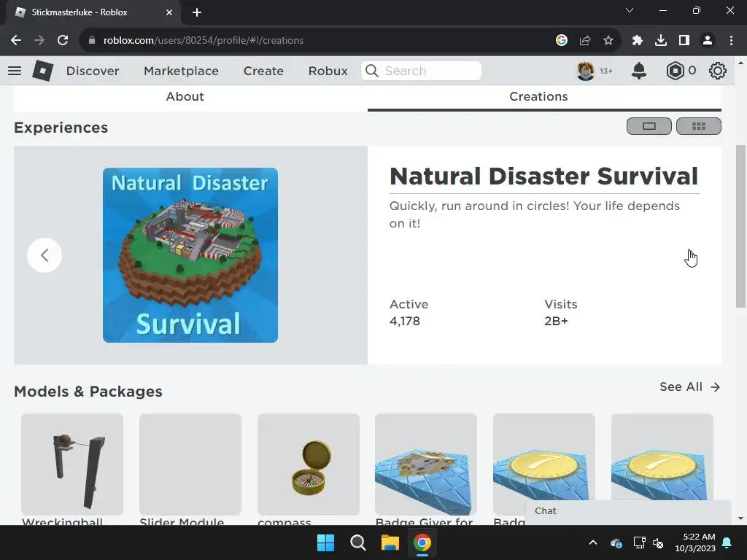Open the Roblox hamburger navigation menu
This screenshot has height=560, width=747.
(x=15, y=71)
